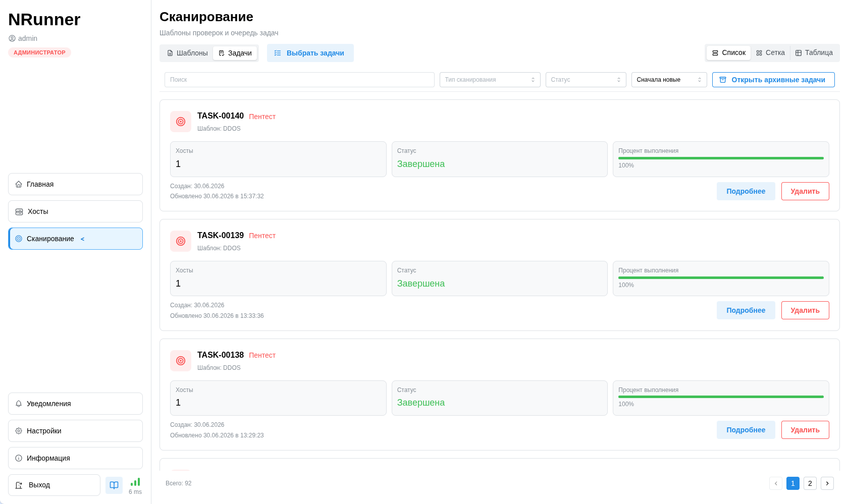This screenshot has height=504, width=848.
Task: Click the red target icon of TASK-00138
Action: click(x=181, y=361)
